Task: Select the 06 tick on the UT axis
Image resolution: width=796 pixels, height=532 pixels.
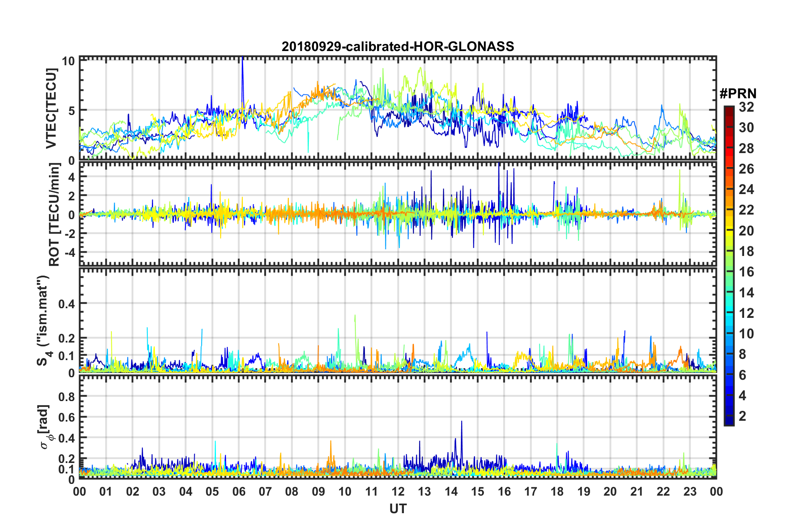Action: [239, 491]
